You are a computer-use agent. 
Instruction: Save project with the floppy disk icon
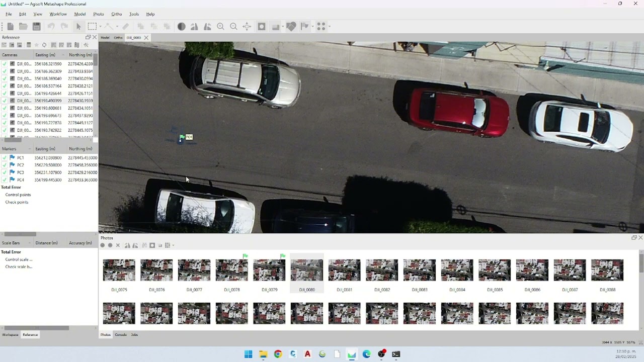36,26
